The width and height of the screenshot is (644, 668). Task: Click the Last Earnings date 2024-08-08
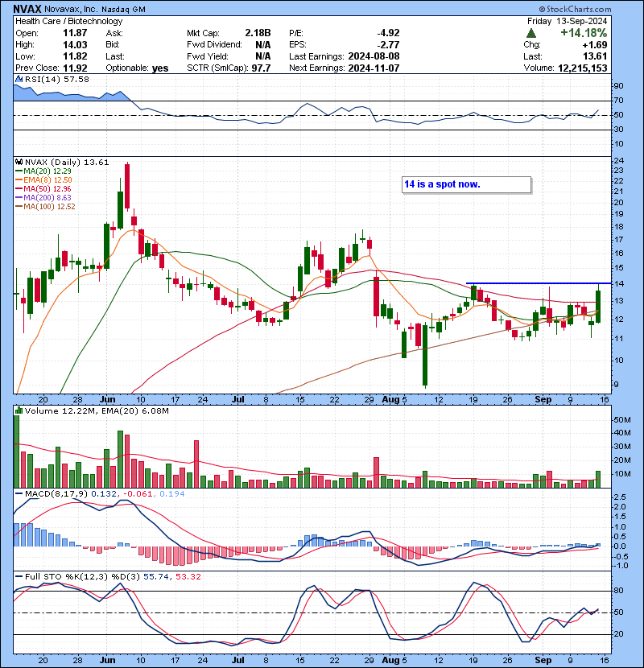(374, 56)
